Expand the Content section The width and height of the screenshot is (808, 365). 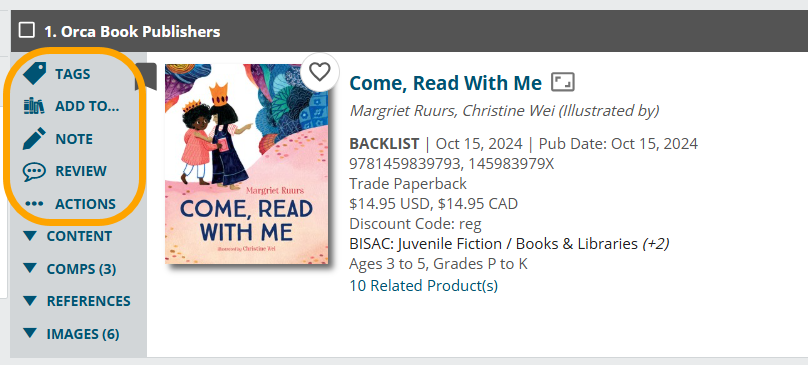67,236
